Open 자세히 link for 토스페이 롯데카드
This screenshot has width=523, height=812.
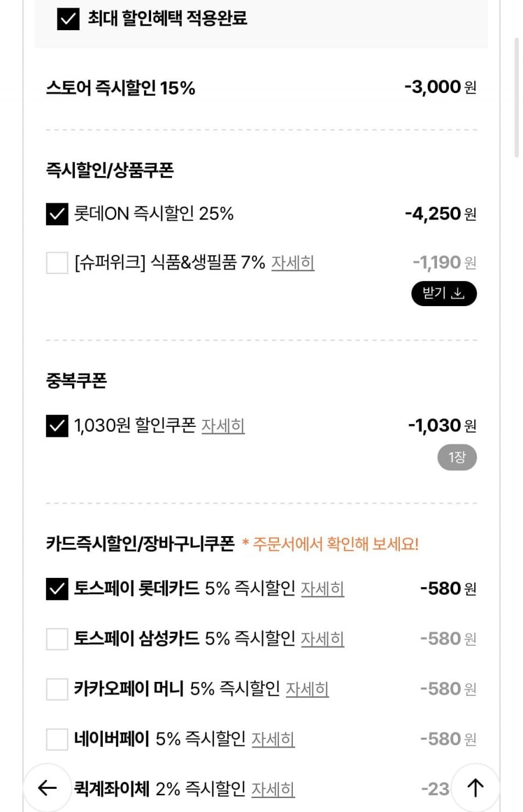(x=322, y=589)
